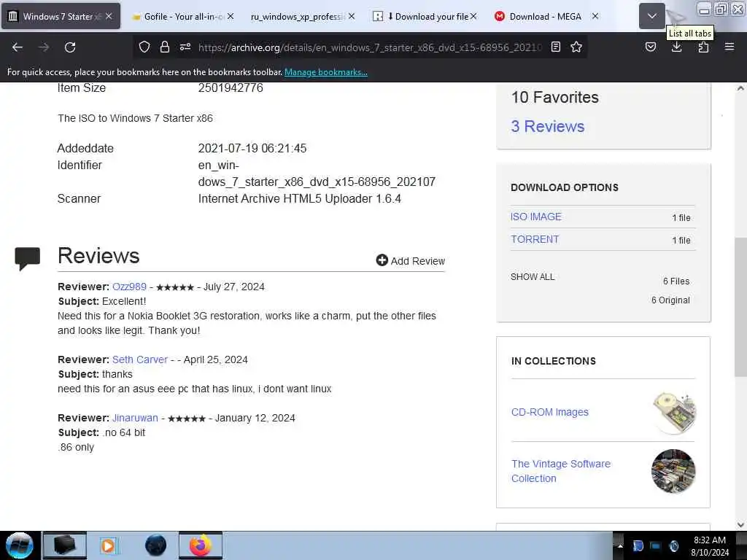This screenshot has width=747, height=560.
Task: Click the archive.org URL address field
Action: tap(370, 47)
